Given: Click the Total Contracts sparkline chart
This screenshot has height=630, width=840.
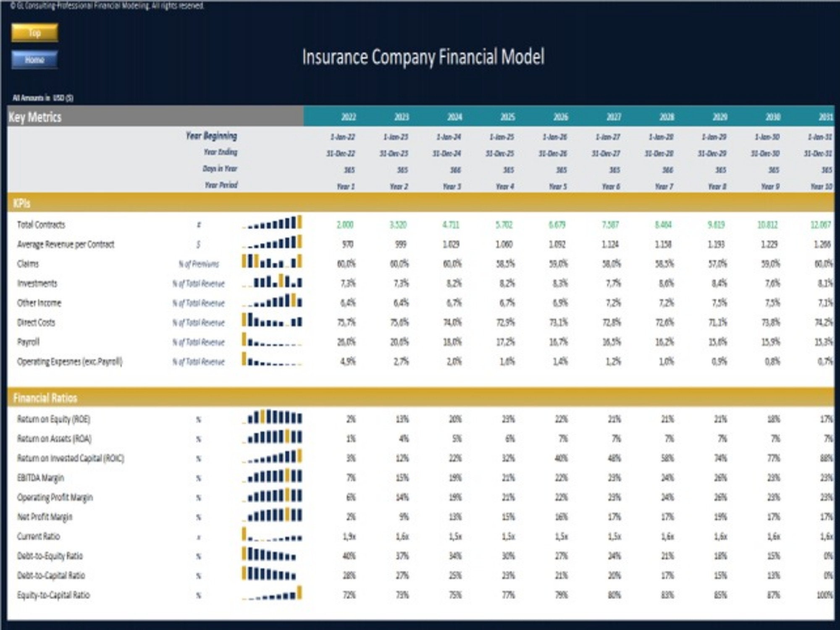Looking at the screenshot, I should tap(273, 225).
